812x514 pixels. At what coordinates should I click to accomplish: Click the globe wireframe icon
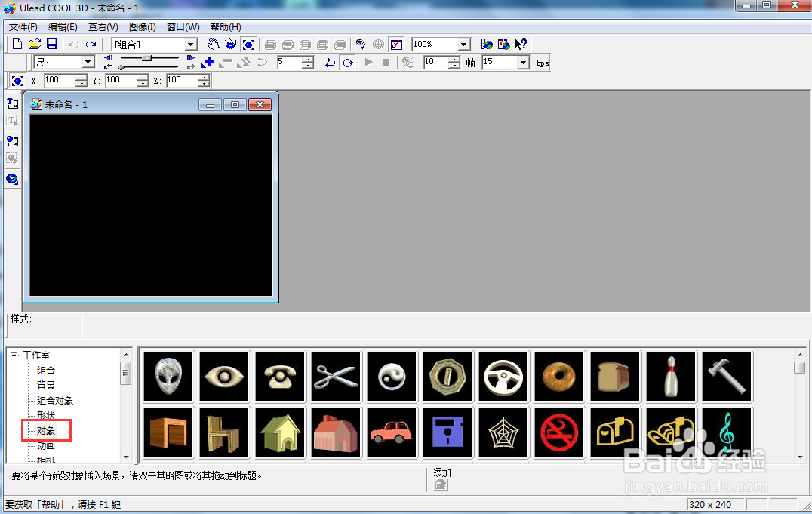tap(379, 45)
